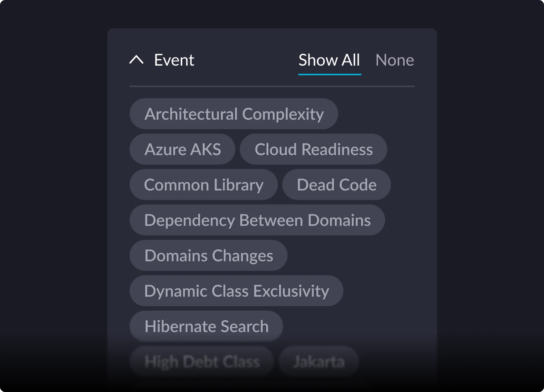Select the None tab

(x=395, y=60)
